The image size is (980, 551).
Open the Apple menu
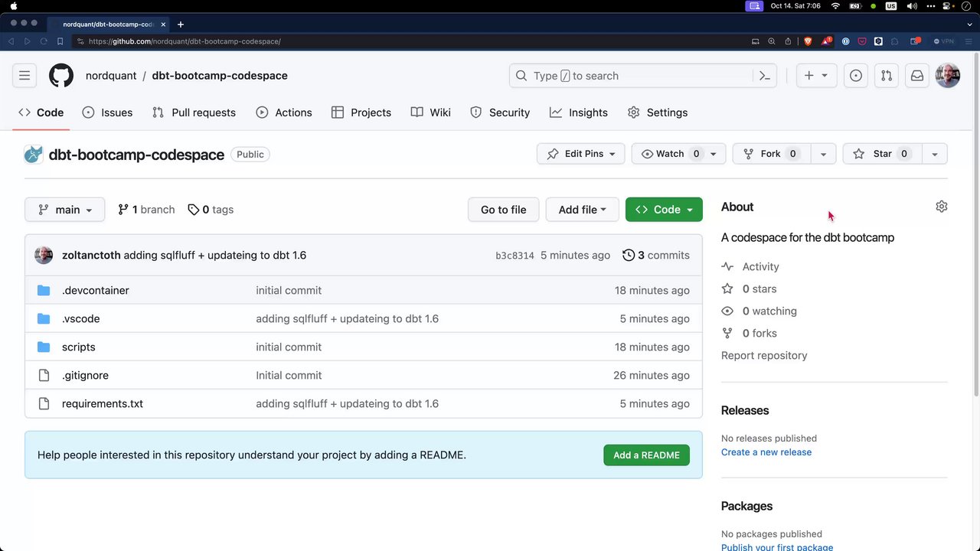tap(14, 6)
